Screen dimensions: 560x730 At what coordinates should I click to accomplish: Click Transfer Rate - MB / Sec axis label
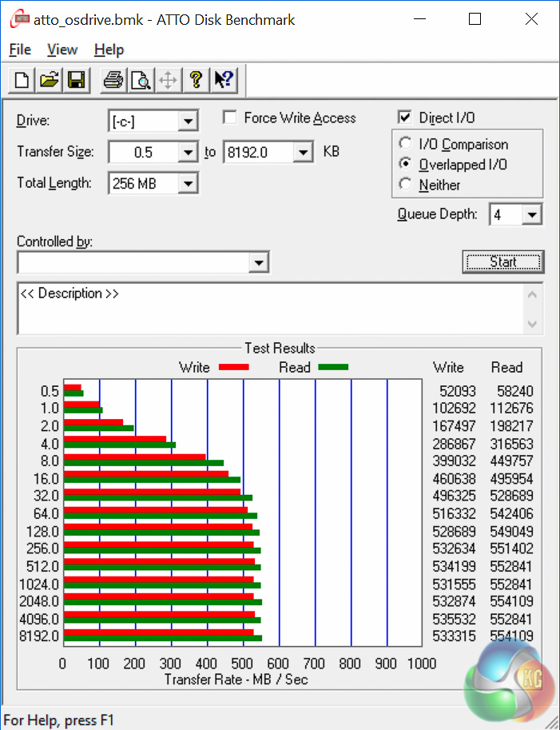236,680
